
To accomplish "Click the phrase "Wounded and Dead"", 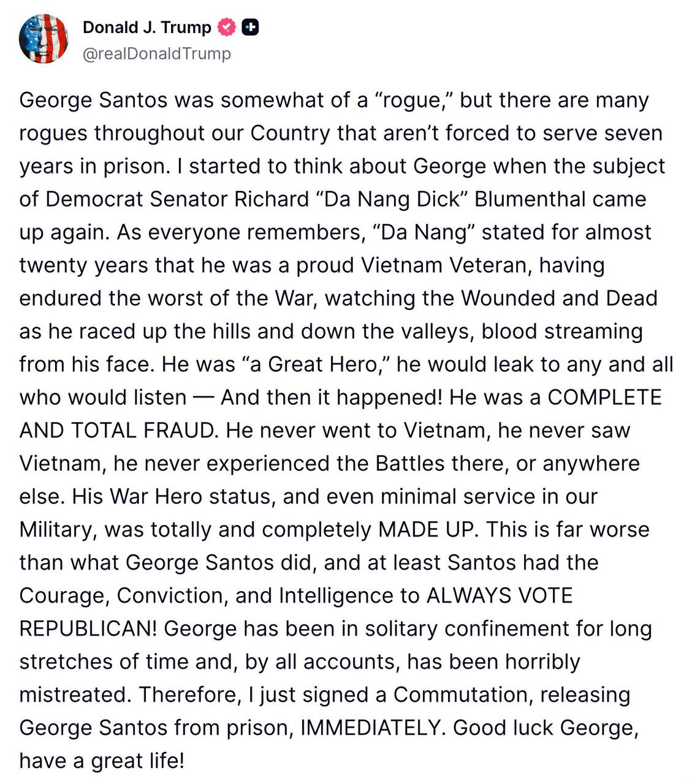I will 558,298.
